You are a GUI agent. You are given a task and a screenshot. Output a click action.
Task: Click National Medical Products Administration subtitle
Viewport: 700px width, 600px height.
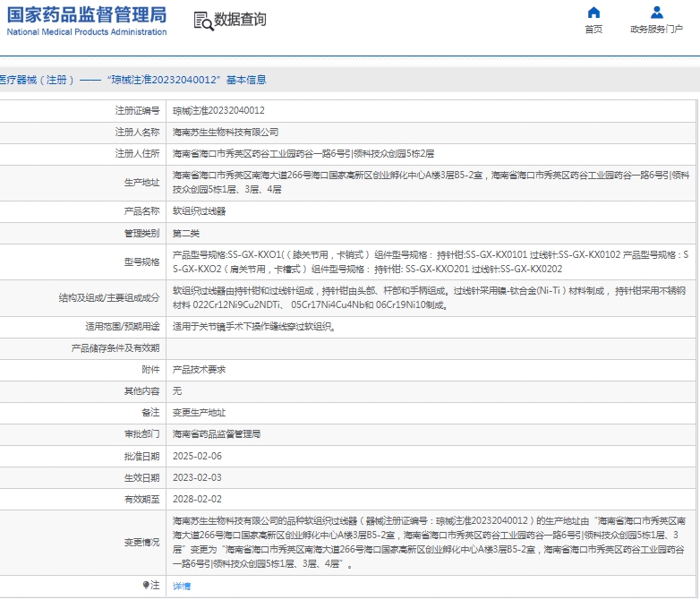[x=87, y=31]
